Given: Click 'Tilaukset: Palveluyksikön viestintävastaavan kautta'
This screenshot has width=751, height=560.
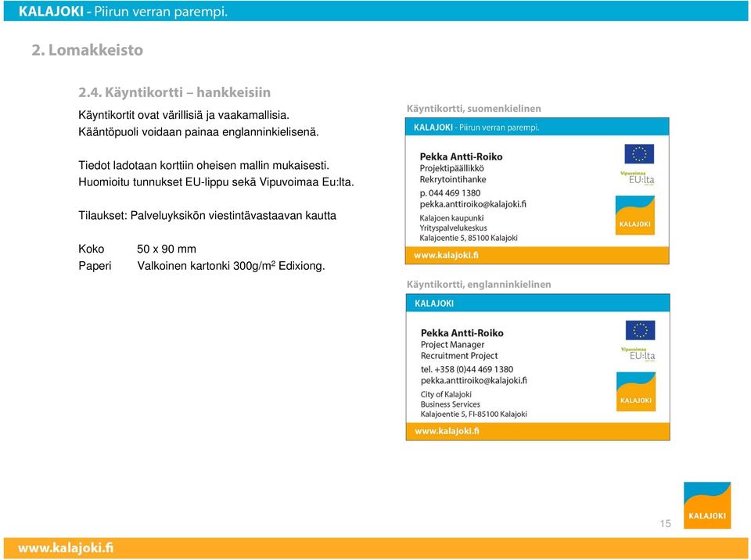Looking at the screenshot, I should coord(207,216).
